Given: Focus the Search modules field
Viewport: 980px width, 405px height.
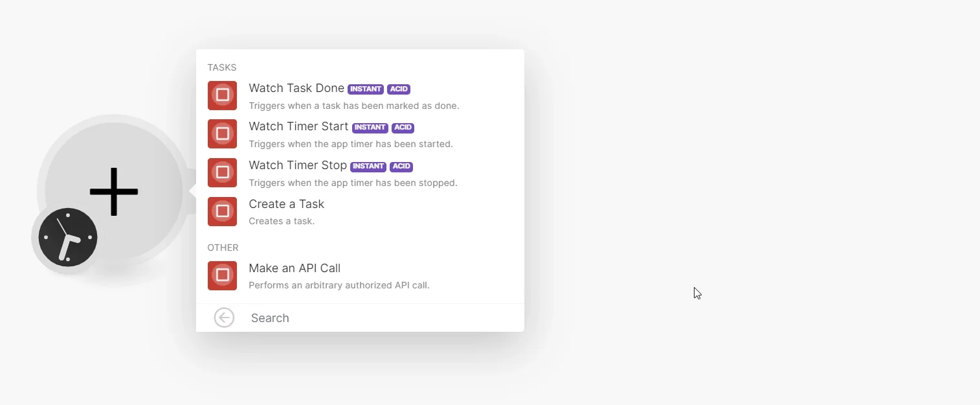Looking at the screenshot, I should (382, 318).
